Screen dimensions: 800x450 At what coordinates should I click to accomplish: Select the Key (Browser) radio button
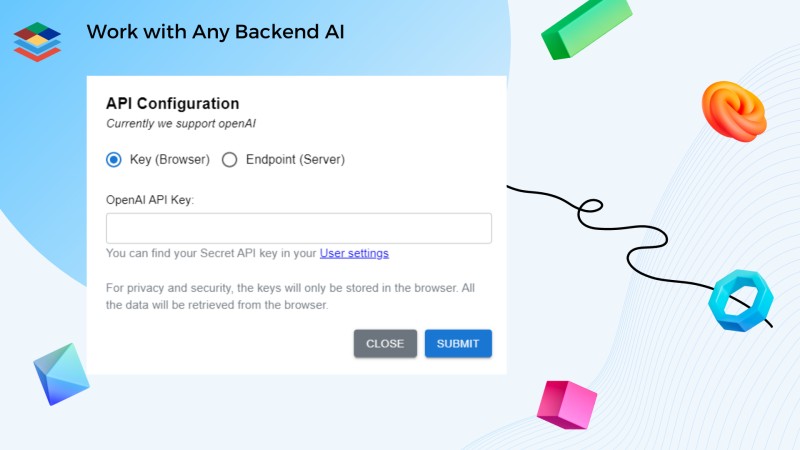(x=114, y=160)
